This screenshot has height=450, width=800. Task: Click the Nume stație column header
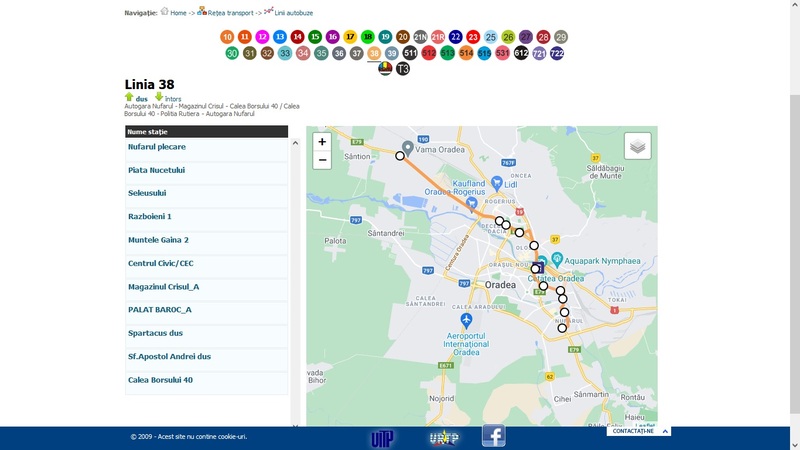click(x=207, y=132)
